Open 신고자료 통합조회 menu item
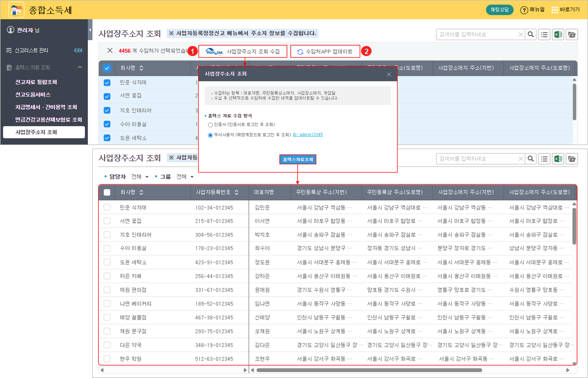588x378 pixels. click(x=36, y=82)
